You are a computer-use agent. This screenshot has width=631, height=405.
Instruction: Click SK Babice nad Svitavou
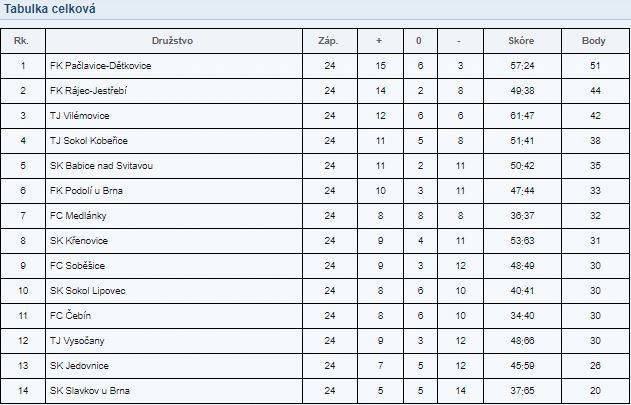[x=101, y=165]
